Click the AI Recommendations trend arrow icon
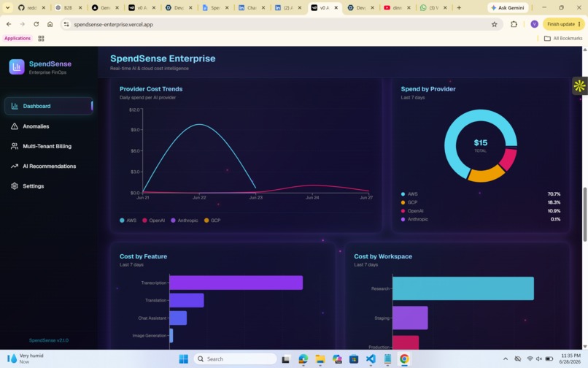Viewport: 588px width, 368px height. [x=15, y=166]
